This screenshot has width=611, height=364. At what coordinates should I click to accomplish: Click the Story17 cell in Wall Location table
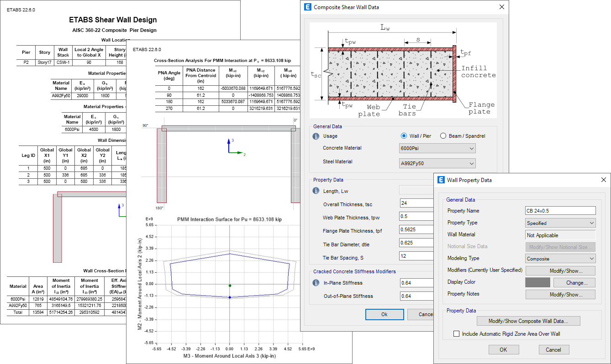tap(45, 62)
